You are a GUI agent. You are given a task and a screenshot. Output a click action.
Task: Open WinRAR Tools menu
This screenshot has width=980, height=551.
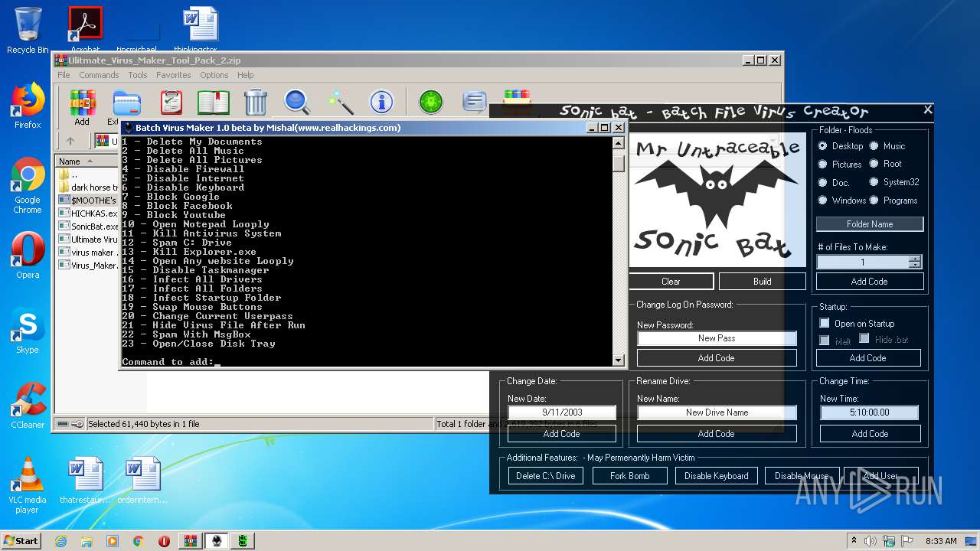coord(138,75)
